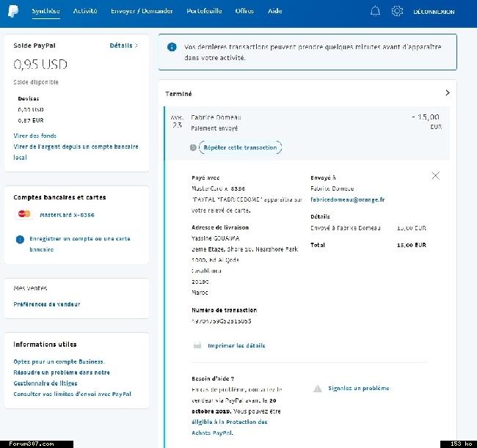The image size is (477, 448).
Task: Open the notifications bell icon
Action: [375, 11]
